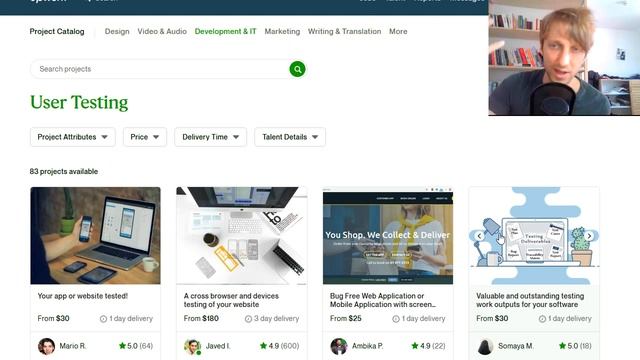Open the Project Attributes dropdown
Image resolution: width=640 pixels, height=360 pixels.
pos(73,137)
